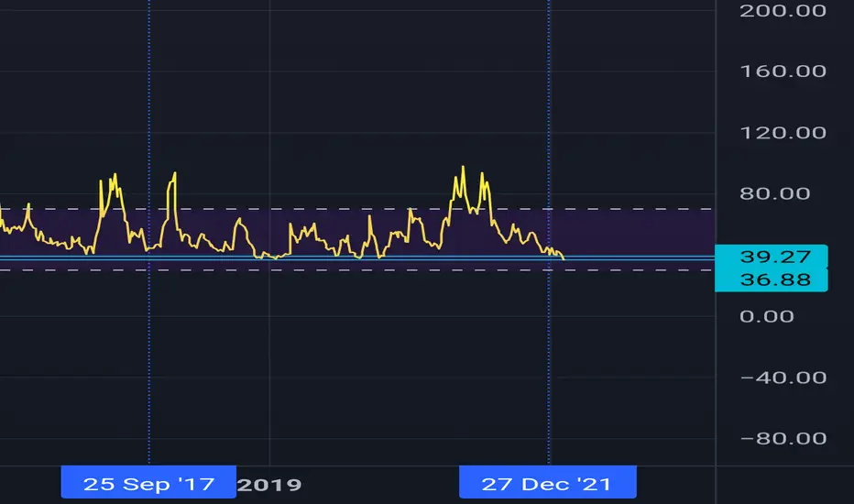This screenshot has width=854, height=504.
Task: Click the 80.00 axis label
Action: [775, 193]
